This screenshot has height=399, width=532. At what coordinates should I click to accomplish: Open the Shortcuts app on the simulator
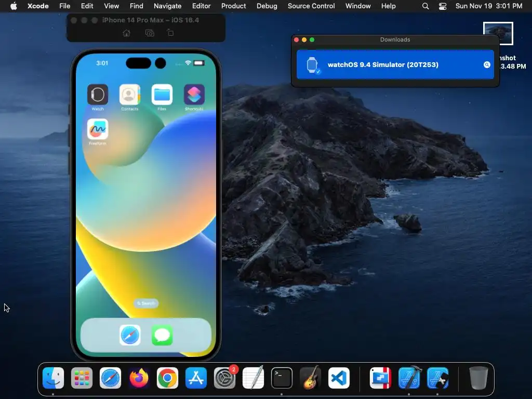pos(194,95)
